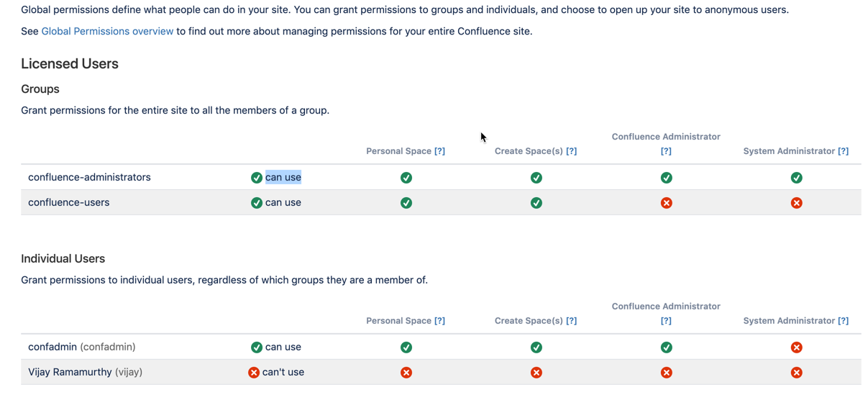Click the confadmin user name
This screenshot has width=868, height=413.
(52, 347)
